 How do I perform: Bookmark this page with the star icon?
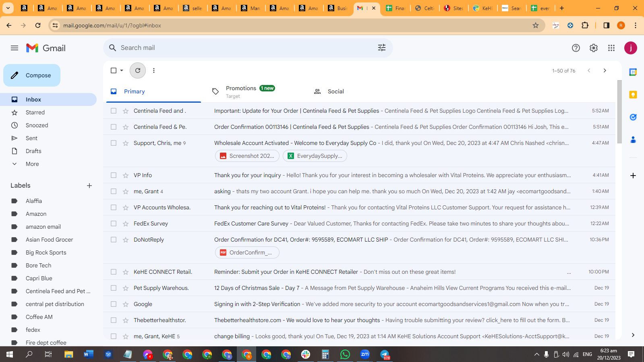click(536, 25)
